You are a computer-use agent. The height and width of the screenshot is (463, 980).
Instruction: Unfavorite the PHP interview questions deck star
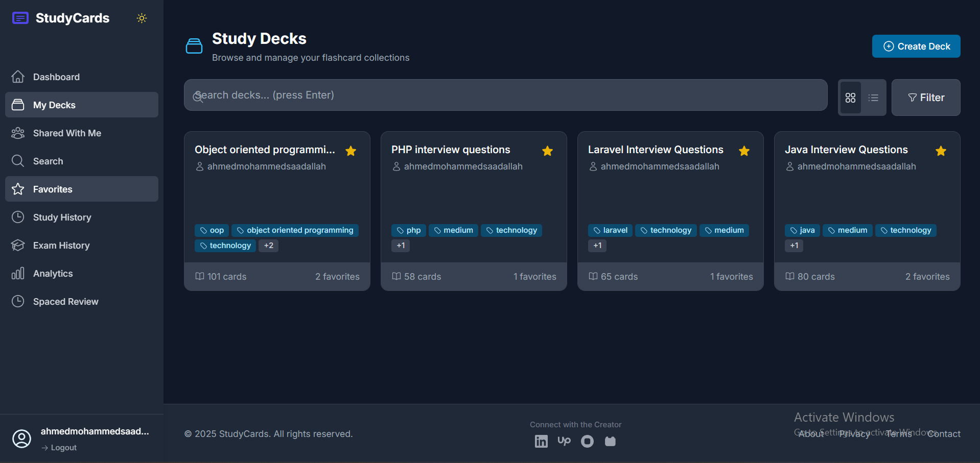[x=547, y=151]
